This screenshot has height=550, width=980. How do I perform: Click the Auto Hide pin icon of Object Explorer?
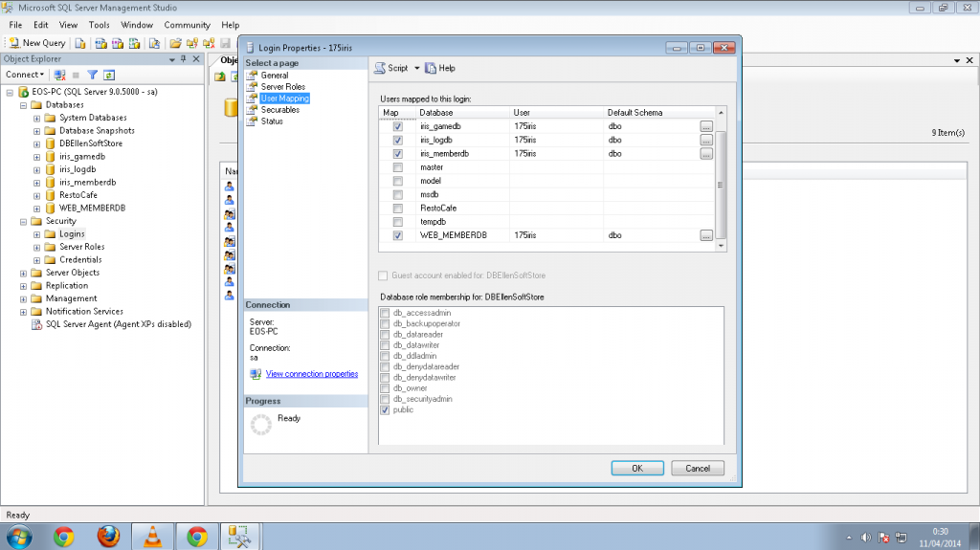(183, 58)
